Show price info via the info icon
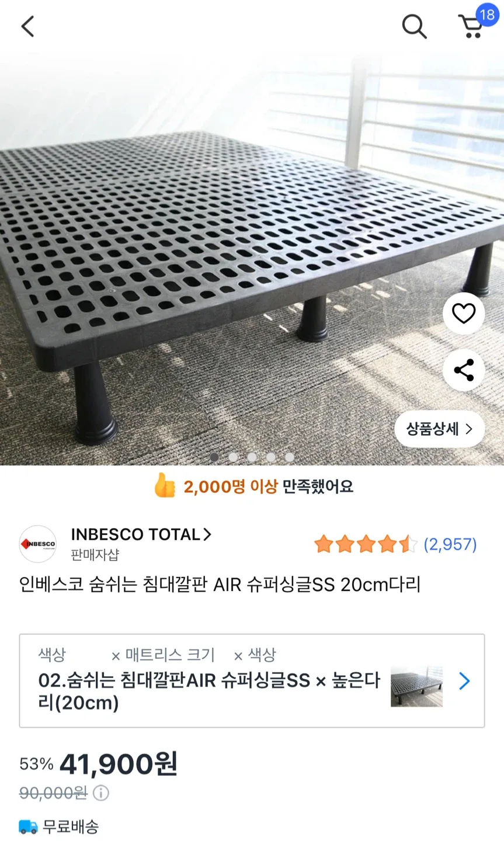The width and height of the screenshot is (504, 841). click(101, 793)
